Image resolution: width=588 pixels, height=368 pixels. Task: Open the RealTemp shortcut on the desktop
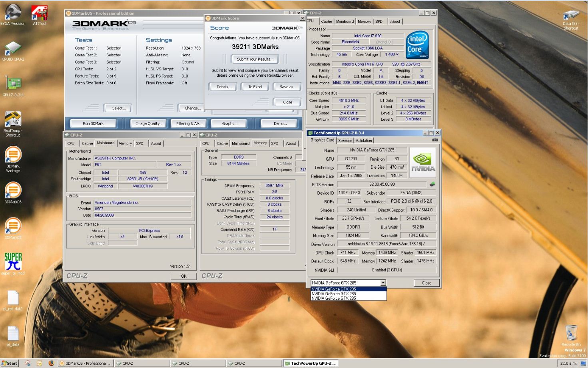[x=13, y=123]
